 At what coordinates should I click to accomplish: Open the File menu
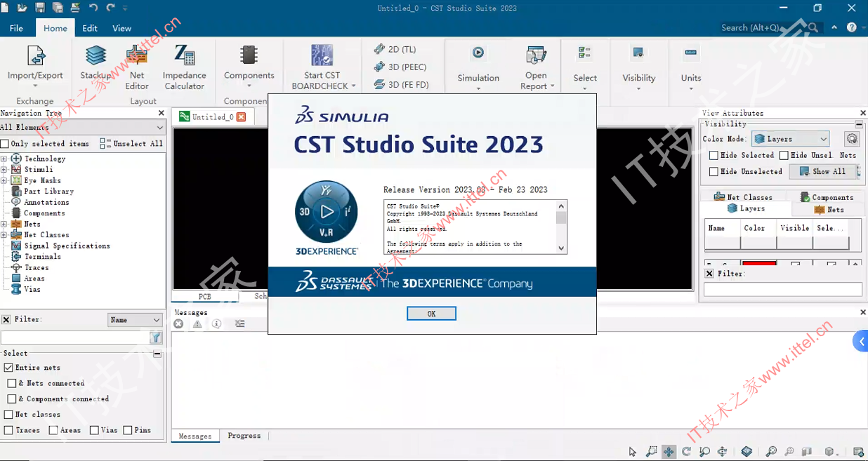(x=16, y=28)
